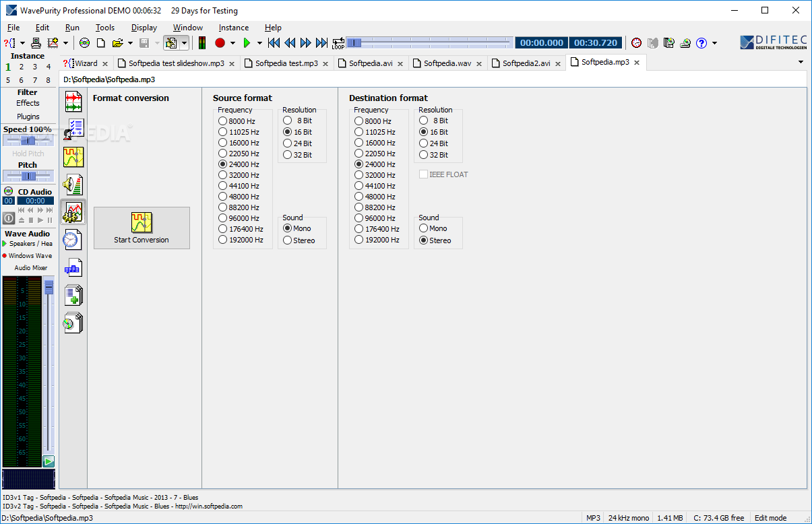
Task: Click the Pitch slider
Action: tap(28, 176)
